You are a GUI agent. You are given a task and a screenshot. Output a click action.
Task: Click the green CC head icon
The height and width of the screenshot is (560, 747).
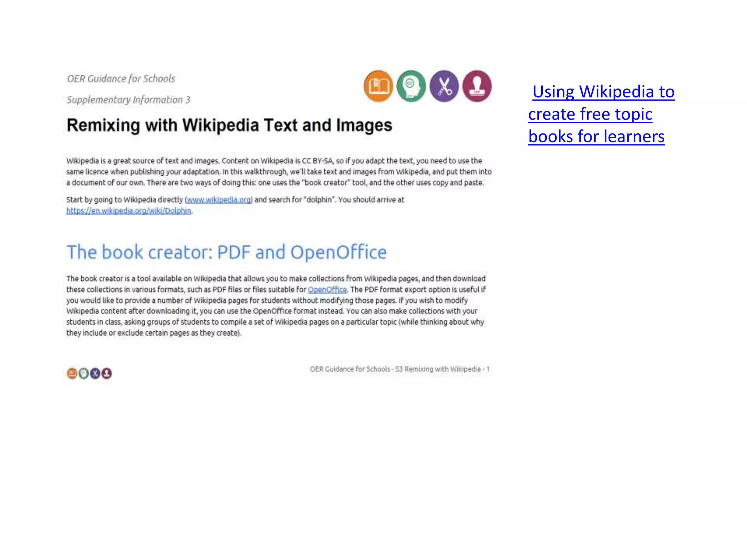pos(411,86)
